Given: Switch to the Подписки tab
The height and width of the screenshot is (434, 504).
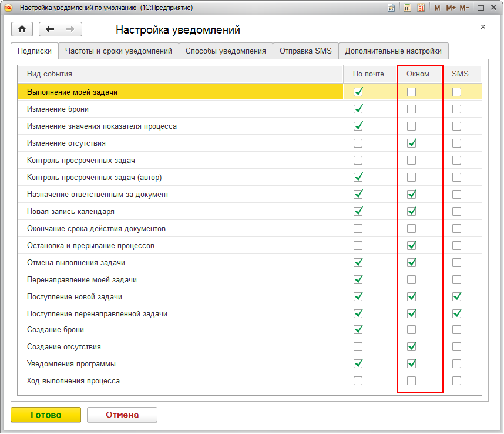Looking at the screenshot, I should pyautogui.click(x=35, y=51).
